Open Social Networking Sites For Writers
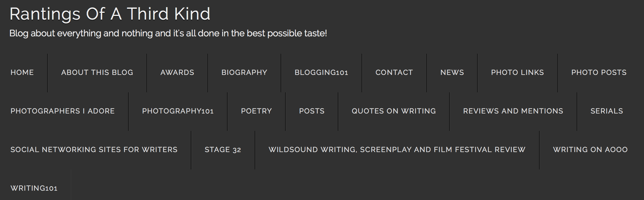This screenshot has width=644, height=200. (94, 150)
